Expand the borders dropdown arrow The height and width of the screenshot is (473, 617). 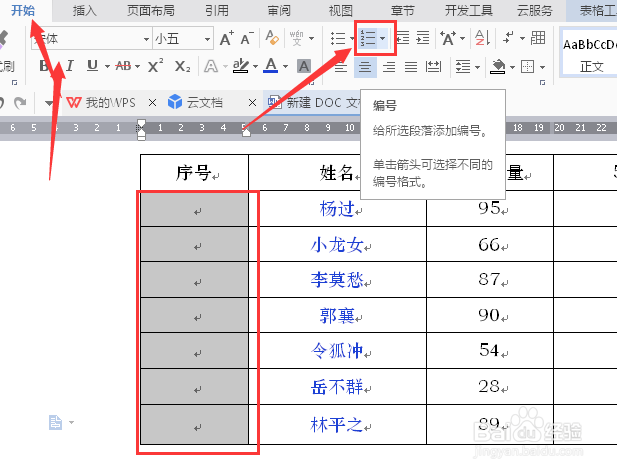[542, 67]
